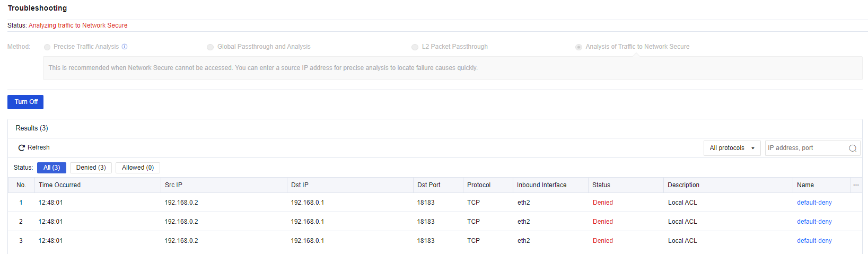The width and height of the screenshot is (868, 254).
Task: Filter results by Allowed (0)
Action: tap(138, 168)
